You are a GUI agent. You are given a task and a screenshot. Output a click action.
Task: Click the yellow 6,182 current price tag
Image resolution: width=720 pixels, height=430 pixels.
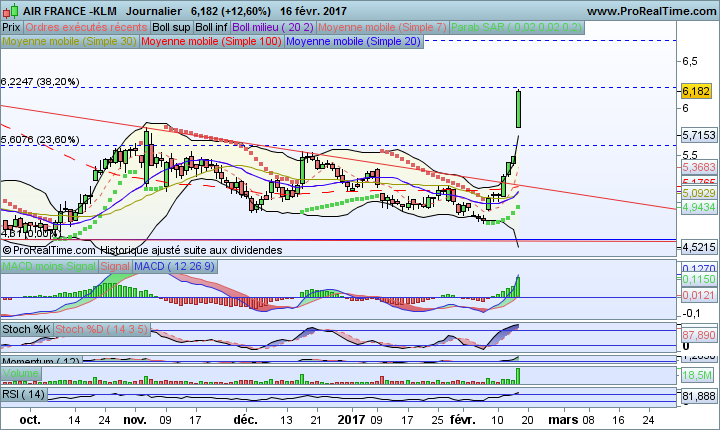click(x=696, y=91)
